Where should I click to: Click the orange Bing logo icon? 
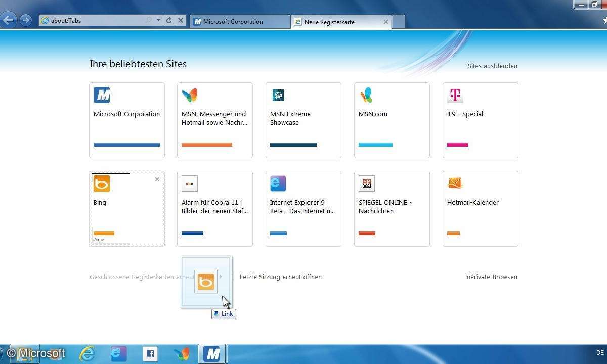[102, 184]
